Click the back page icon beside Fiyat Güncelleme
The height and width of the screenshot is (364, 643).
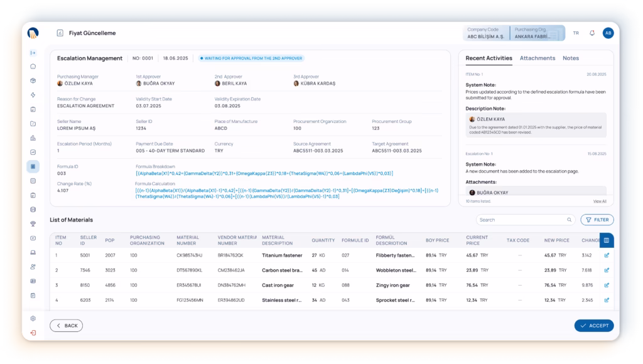coord(60,33)
